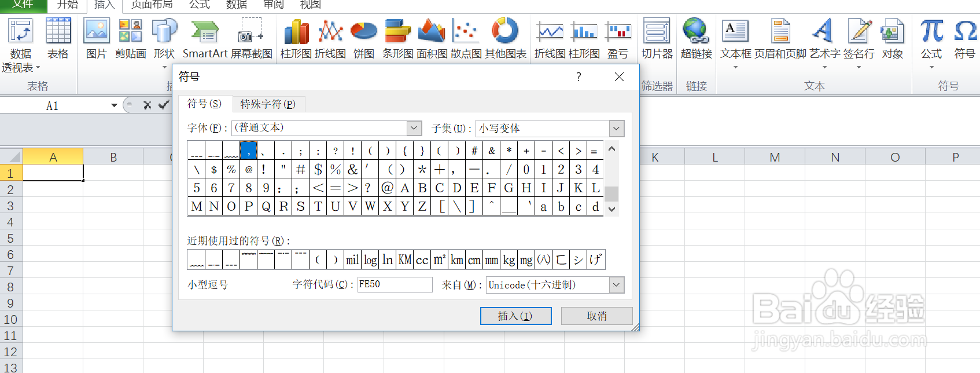The image size is (980, 373).
Task: Open the Shapes (形状) gallery
Action: click(x=164, y=44)
